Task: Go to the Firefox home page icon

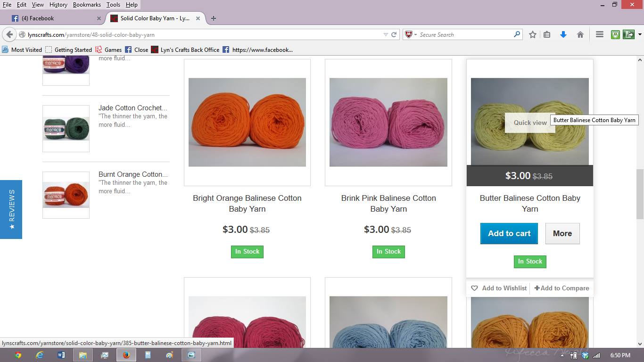Action: (x=580, y=34)
